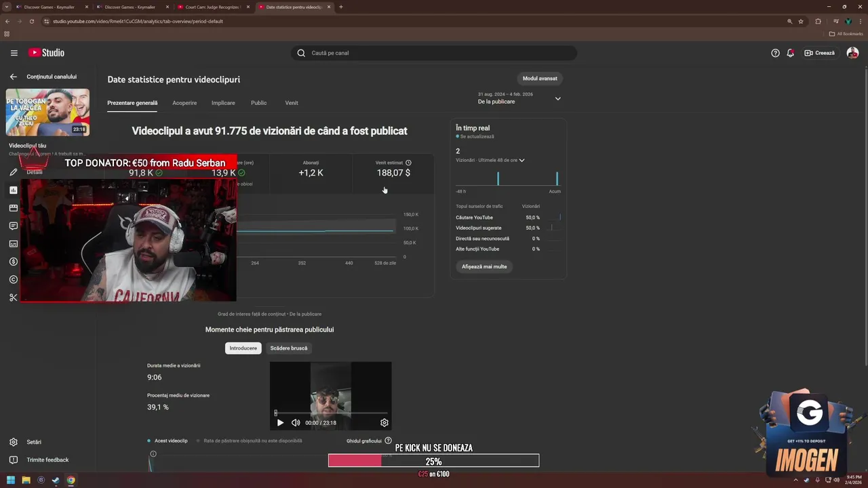The width and height of the screenshot is (868, 488).
Task: Select Venit estimat metric card
Action: pos(393,173)
